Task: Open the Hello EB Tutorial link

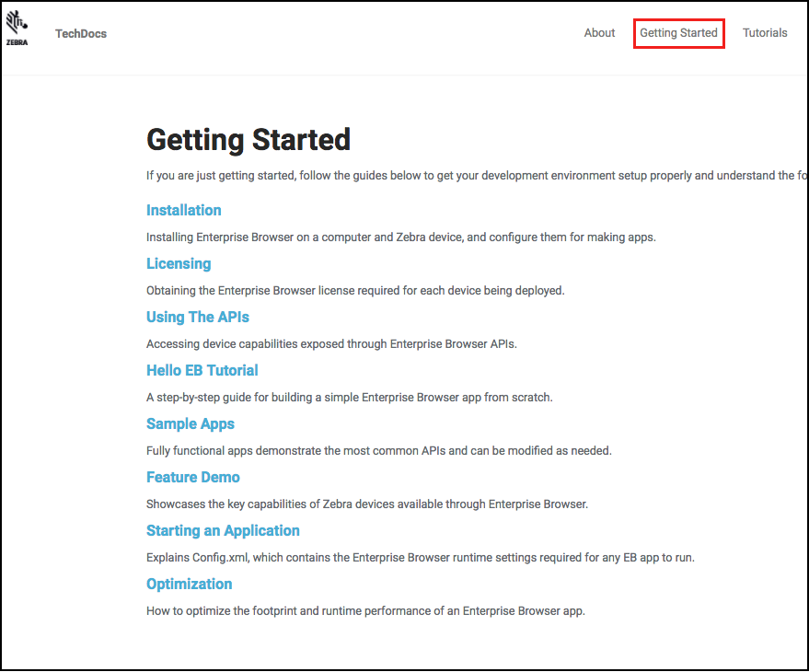Action: (x=202, y=370)
